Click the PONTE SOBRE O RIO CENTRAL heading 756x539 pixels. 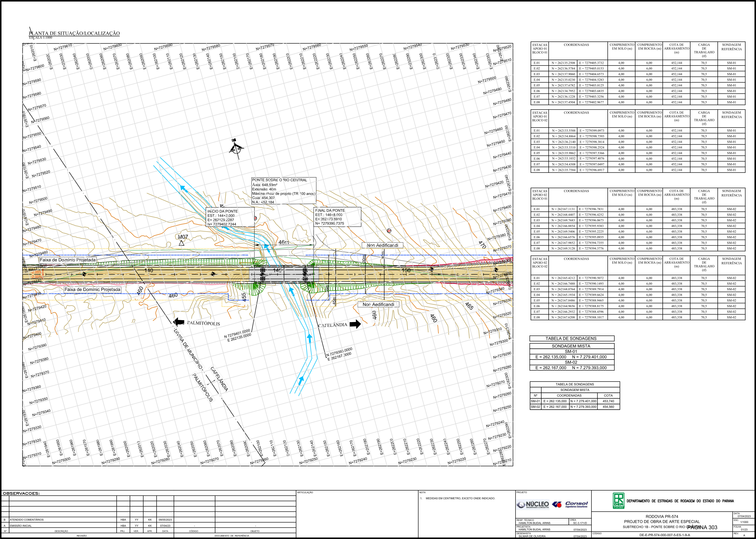(x=280, y=180)
